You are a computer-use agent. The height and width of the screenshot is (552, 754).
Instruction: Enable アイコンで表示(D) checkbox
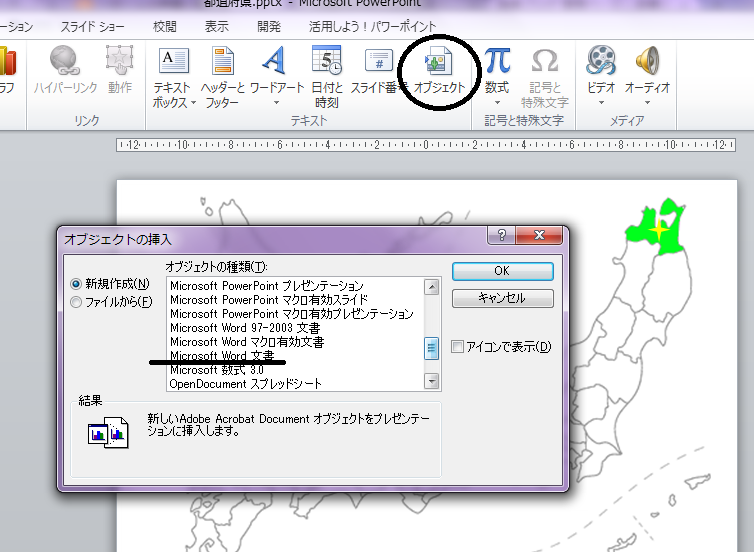click(x=457, y=346)
